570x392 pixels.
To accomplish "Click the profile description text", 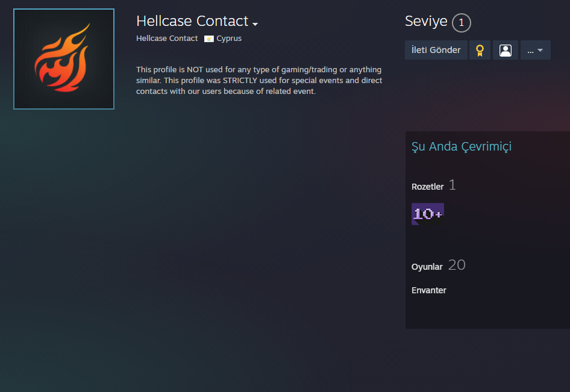I will 258,80.
